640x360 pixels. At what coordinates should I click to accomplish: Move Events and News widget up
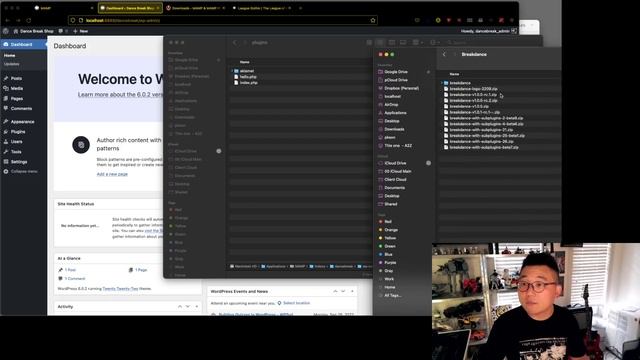336,291
